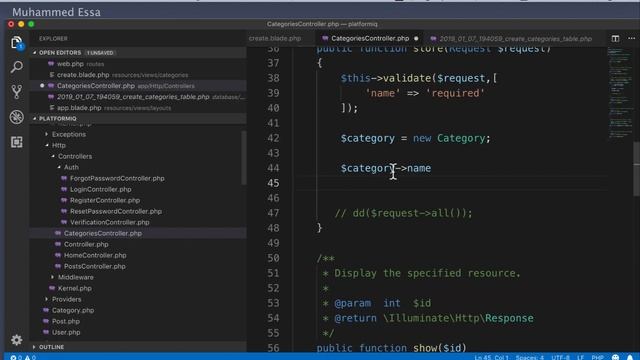Click the $category->name code on line 44

[x=386, y=168]
